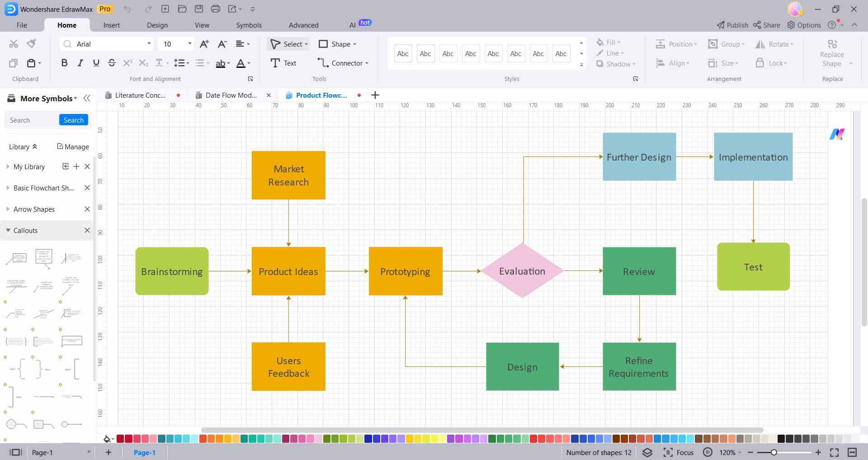
Task: Close the Arrow Shapes library
Action: tap(87, 209)
